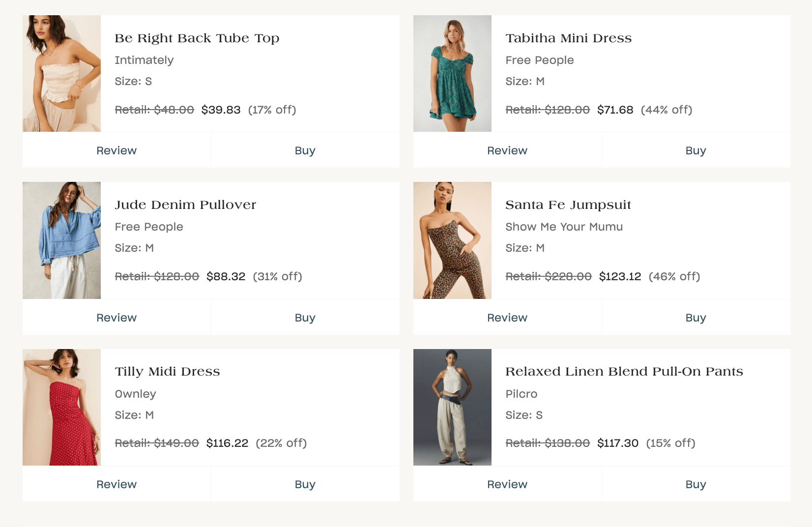The image size is (812, 527).
Task: Open Review for Relaxed Linen Blend Pull-On Pants
Action: [507, 484]
